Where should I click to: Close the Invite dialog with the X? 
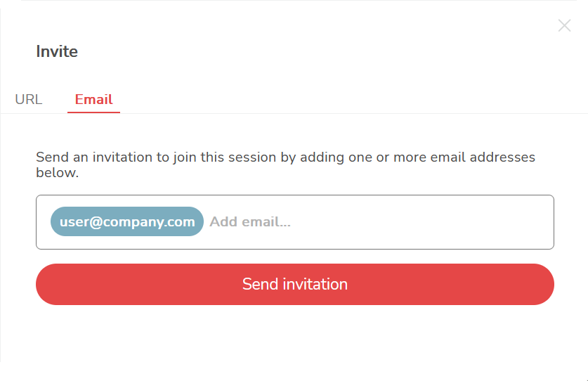564,26
